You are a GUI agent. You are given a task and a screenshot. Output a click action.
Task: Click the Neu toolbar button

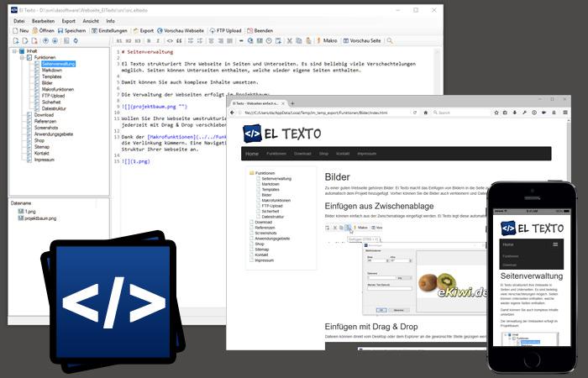(21, 31)
